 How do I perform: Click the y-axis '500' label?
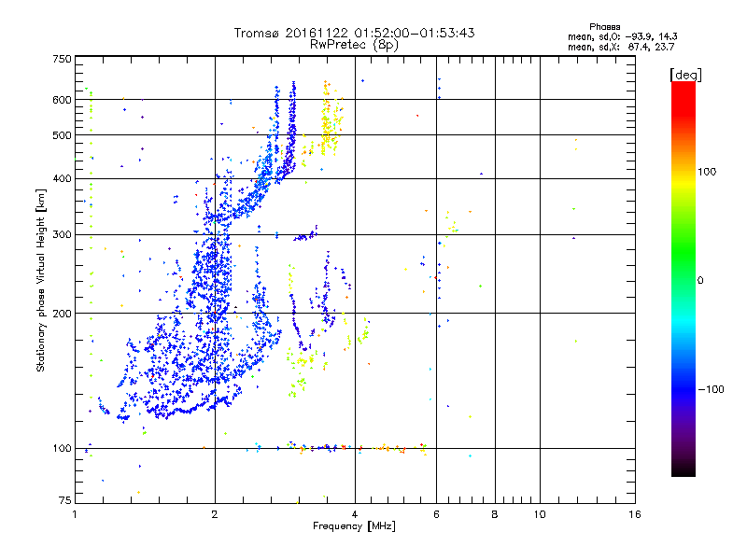[x=62, y=135]
